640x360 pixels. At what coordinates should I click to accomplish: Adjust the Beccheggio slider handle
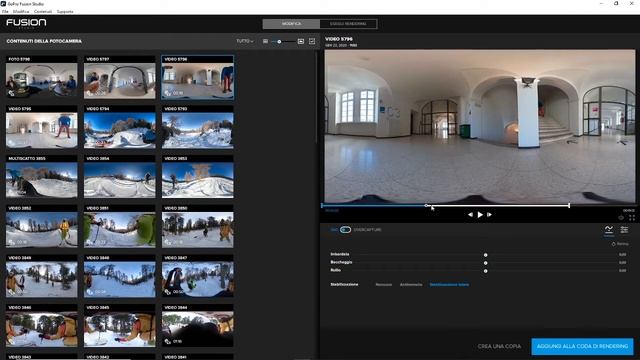pyautogui.click(x=485, y=263)
